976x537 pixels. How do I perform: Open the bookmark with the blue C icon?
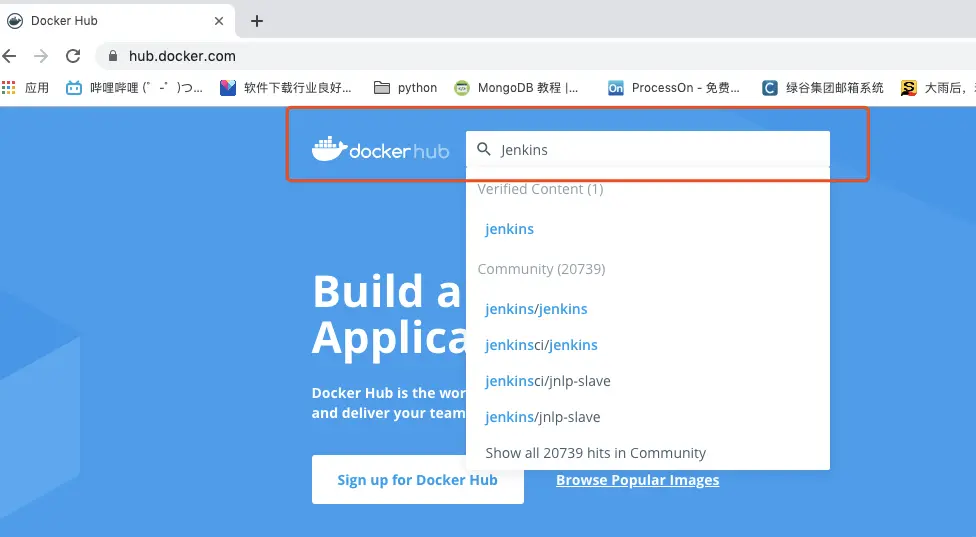[x=822, y=88]
